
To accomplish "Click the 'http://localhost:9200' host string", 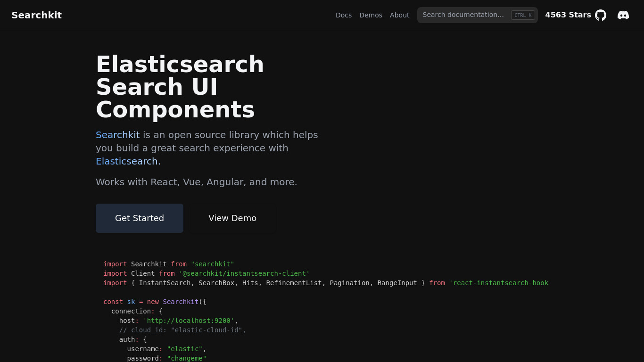I will [x=189, y=321].
